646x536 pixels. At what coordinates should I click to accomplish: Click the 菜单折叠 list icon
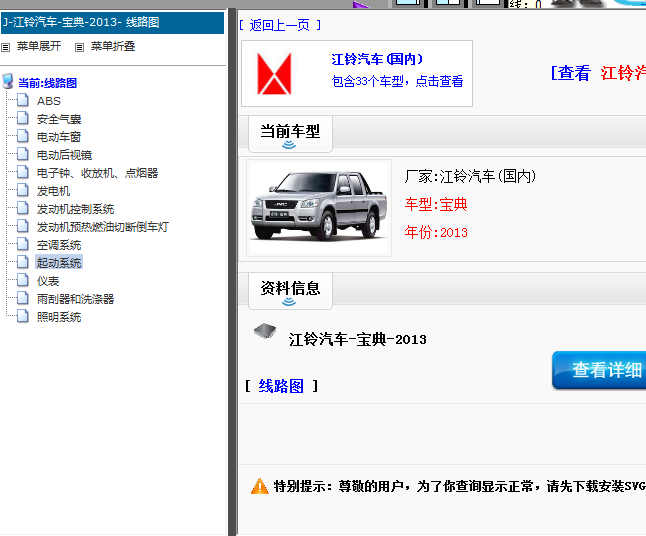[79, 47]
